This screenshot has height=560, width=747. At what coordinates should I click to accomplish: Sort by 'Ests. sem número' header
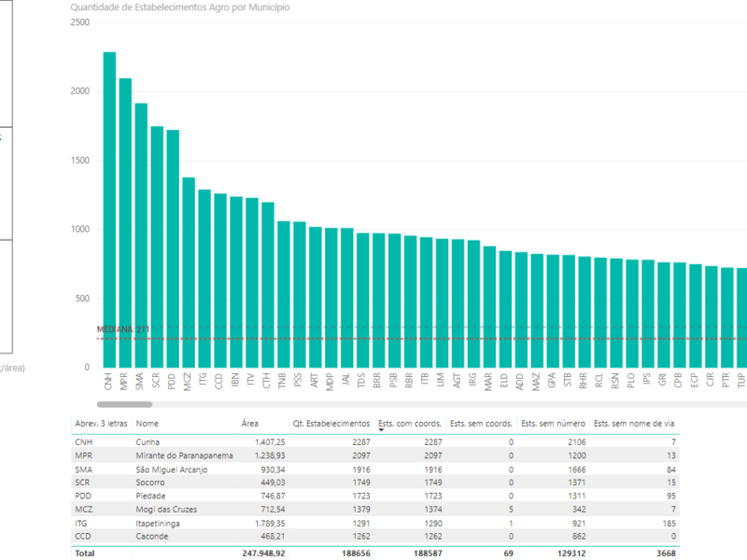(x=553, y=424)
